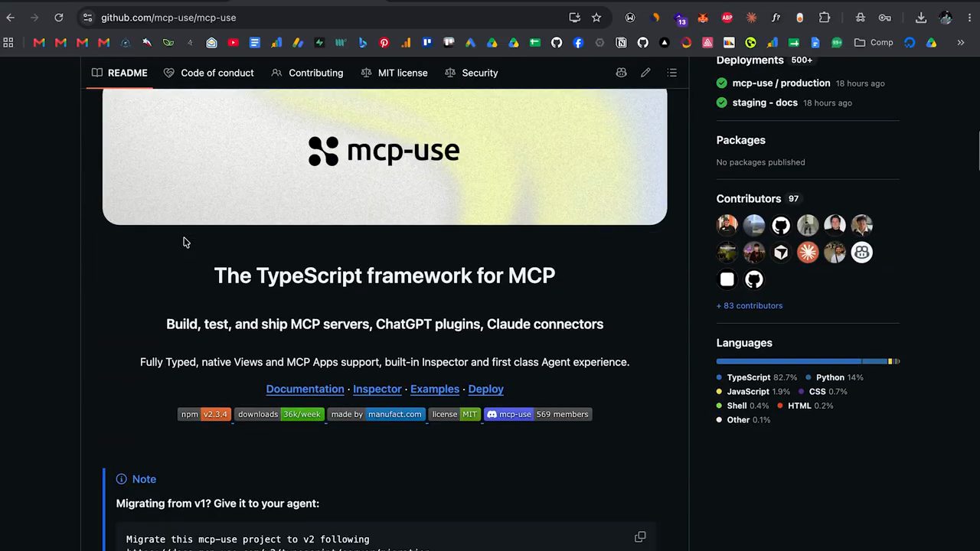The width and height of the screenshot is (980, 551).
Task: Open the Chrome three-dot menu
Action: pos(969,18)
